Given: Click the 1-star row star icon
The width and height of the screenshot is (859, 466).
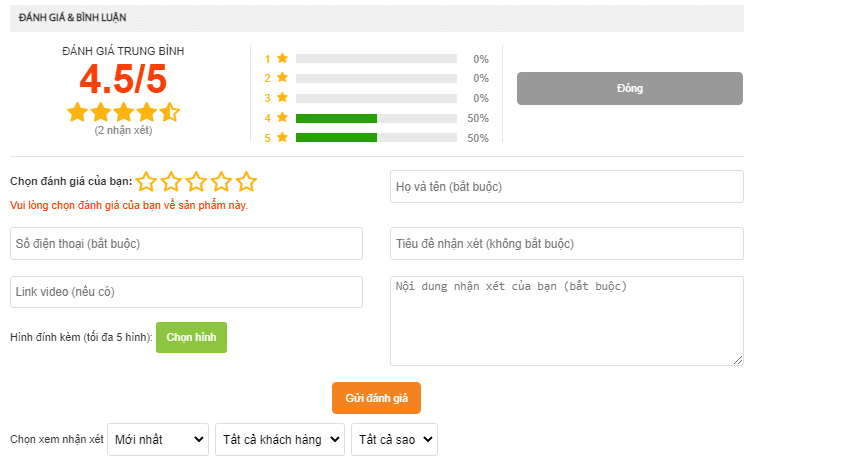Looking at the screenshot, I should 283,58.
